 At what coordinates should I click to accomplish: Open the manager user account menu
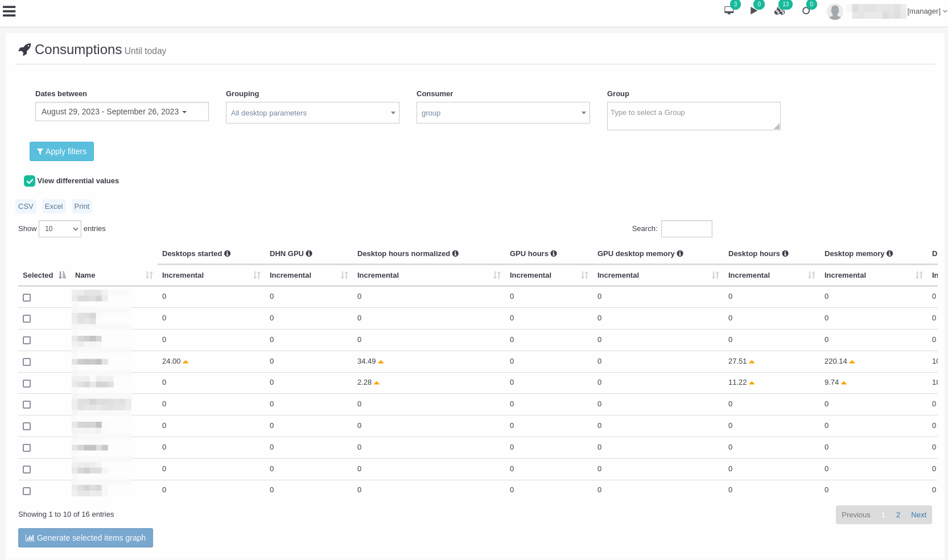[926, 11]
